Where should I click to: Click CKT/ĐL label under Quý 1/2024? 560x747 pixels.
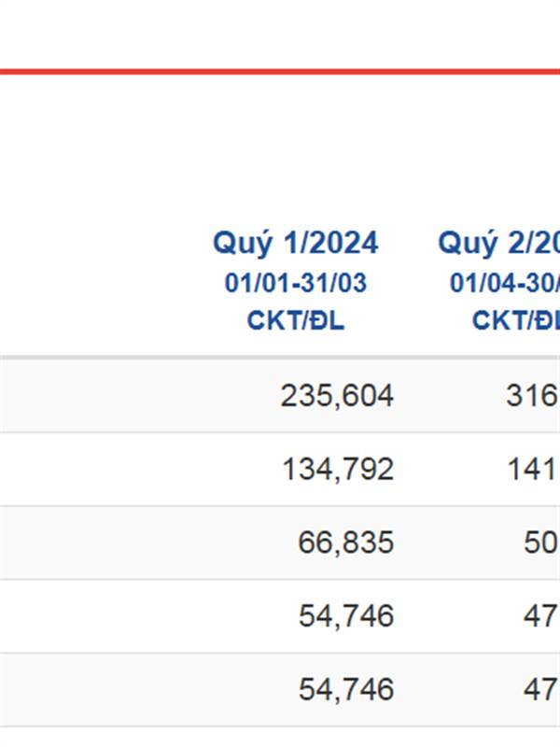(295, 320)
